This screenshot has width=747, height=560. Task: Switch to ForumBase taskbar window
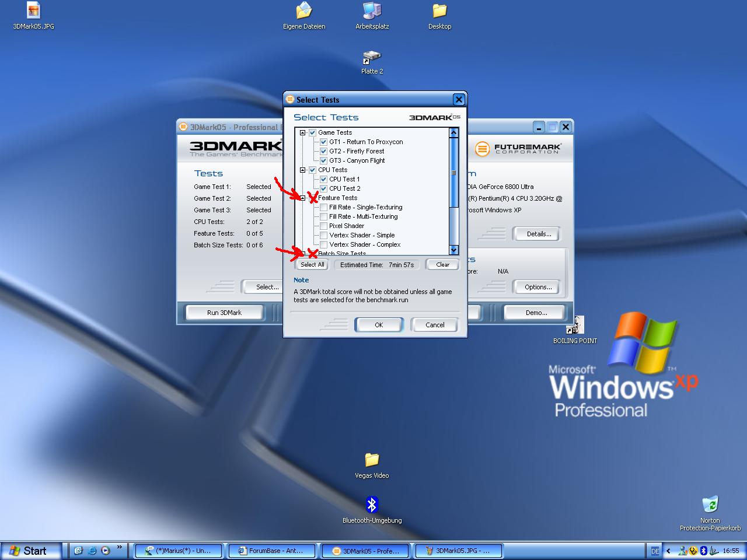[x=272, y=551]
